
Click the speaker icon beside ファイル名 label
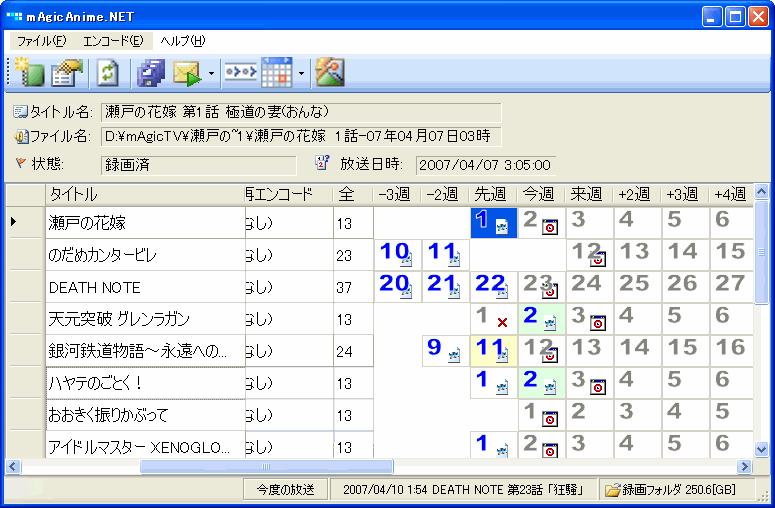[21, 136]
